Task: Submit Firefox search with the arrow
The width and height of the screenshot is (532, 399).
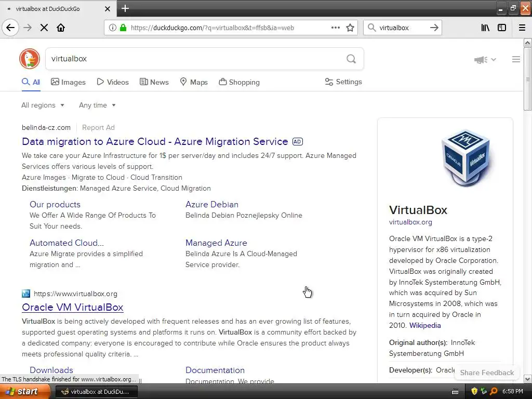Action: pos(434,28)
